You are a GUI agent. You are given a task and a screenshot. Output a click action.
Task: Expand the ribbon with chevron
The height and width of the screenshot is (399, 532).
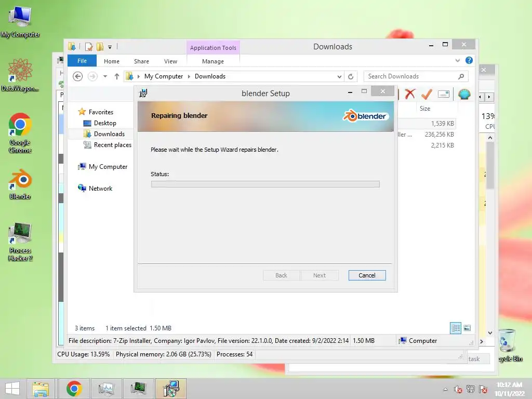(x=457, y=60)
